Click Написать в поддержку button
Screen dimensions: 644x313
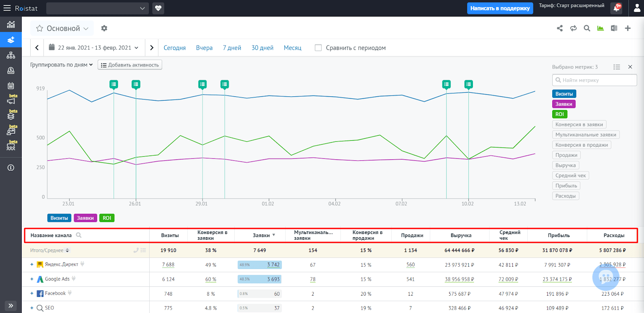click(500, 8)
